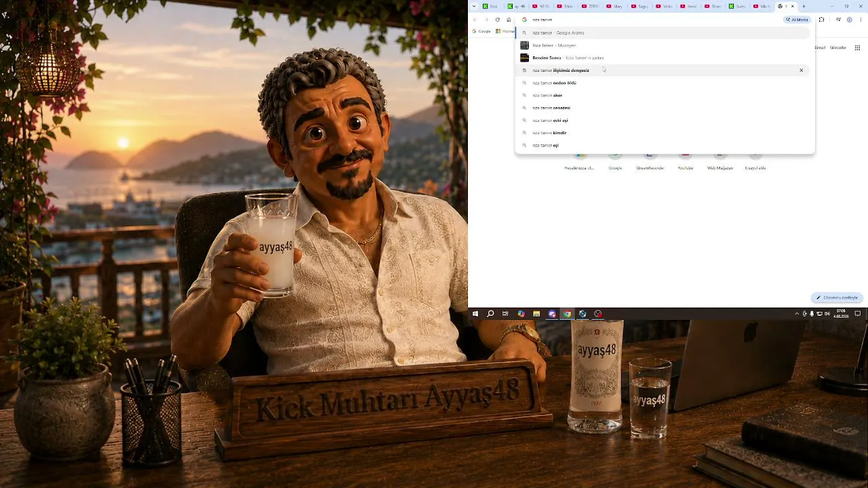Switch to Chrome on the taskbar

[568, 314]
